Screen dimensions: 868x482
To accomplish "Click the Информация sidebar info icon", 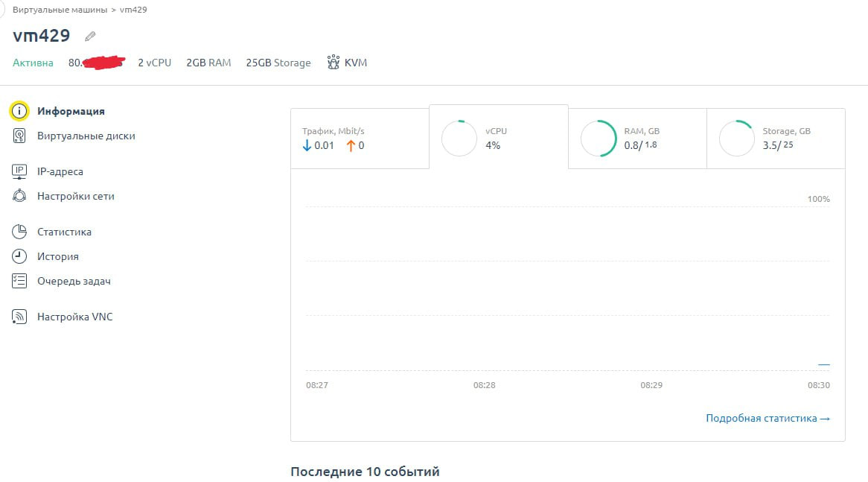I will (19, 111).
